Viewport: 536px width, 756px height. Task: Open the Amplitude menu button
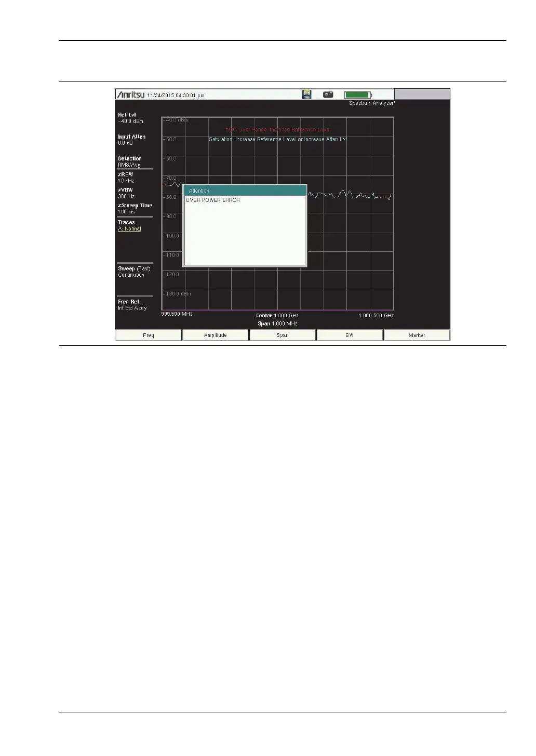[x=216, y=335]
